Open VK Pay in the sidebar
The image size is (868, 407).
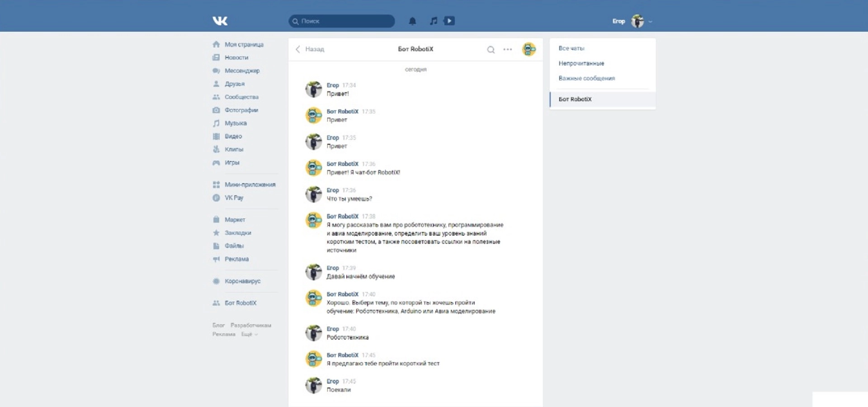click(x=234, y=198)
